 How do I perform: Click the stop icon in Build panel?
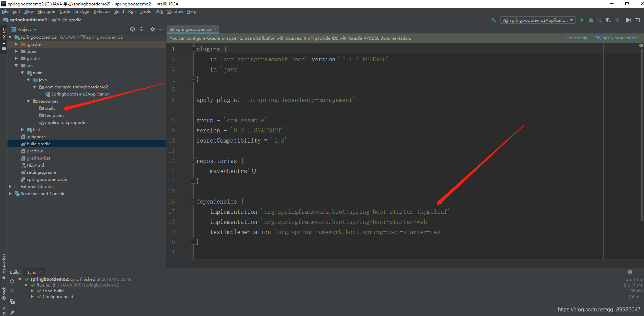pyautogui.click(x=12, y=290)
